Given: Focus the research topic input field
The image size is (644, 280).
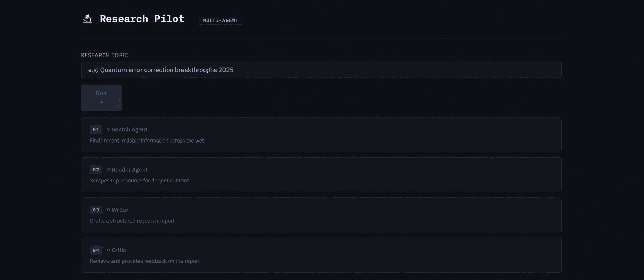Looking at the screenshot, I should [321, 70].
